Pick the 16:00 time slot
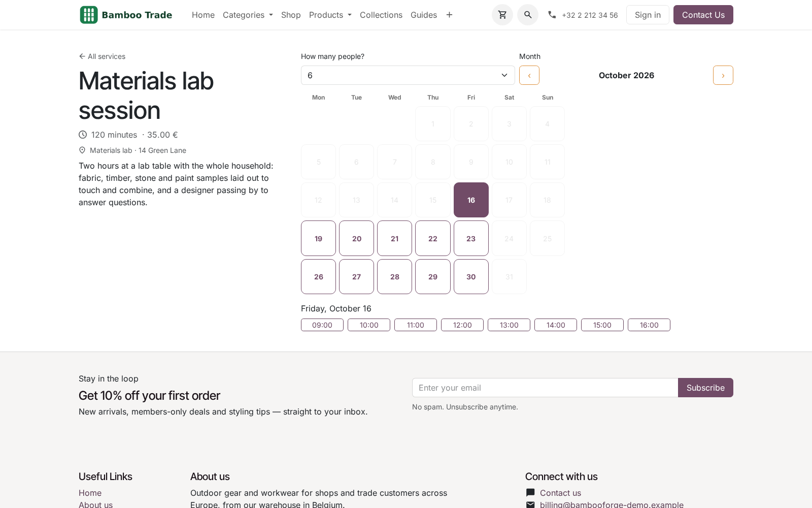This screenshot has height=508, width=812. 649,325
